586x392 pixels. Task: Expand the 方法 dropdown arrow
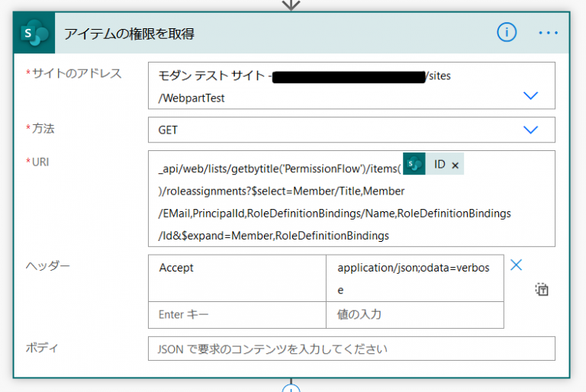click(530, 130)
